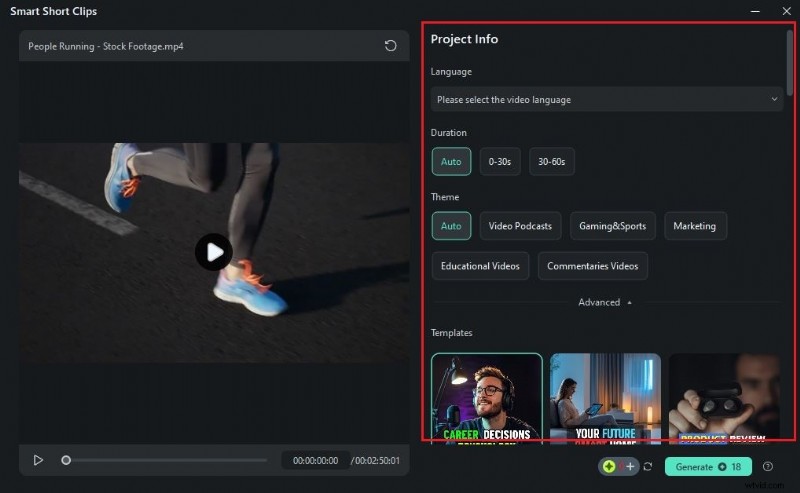Open the help question mark icon
The height and width of the screenshot is (493, 800).
coord(768,467)
